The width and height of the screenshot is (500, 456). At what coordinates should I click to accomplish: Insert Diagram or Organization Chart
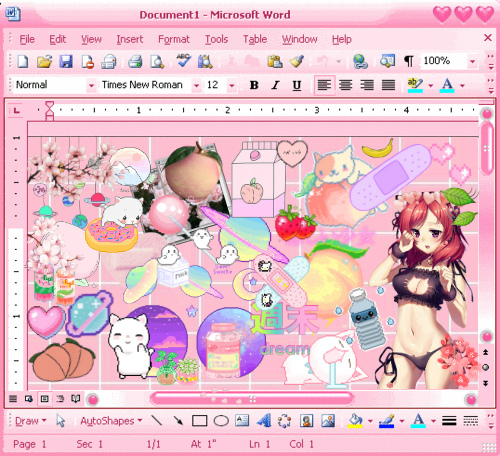[x=285, y=421]
